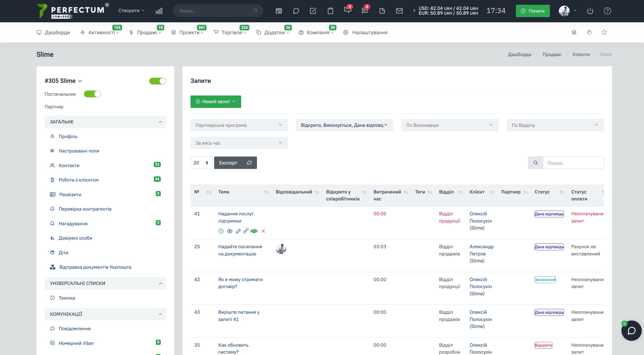Open the clipboard icon in top bar
This screenshot has width=644, height=355.
tap(330, 11)
